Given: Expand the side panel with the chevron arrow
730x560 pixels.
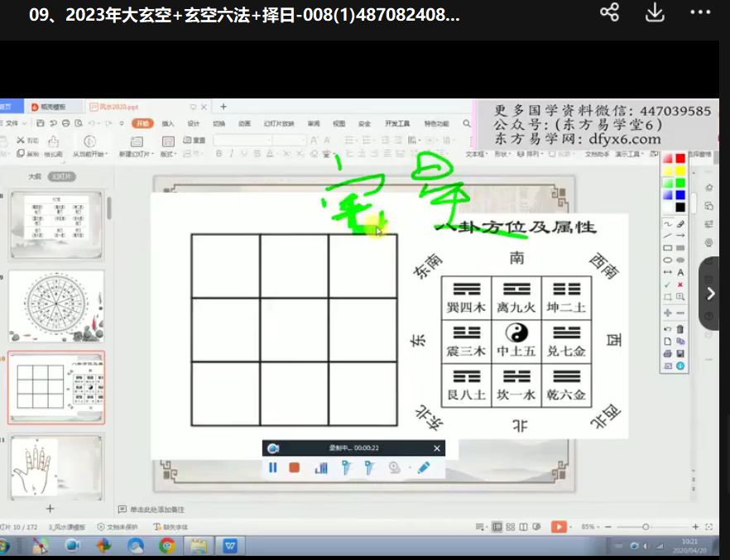Looking at the screenshot, I should click(x=710, y=294).
